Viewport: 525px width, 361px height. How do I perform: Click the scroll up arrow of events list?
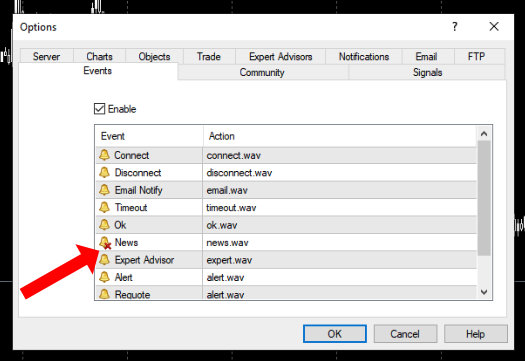pyautogui.click(x=484, y=134)
